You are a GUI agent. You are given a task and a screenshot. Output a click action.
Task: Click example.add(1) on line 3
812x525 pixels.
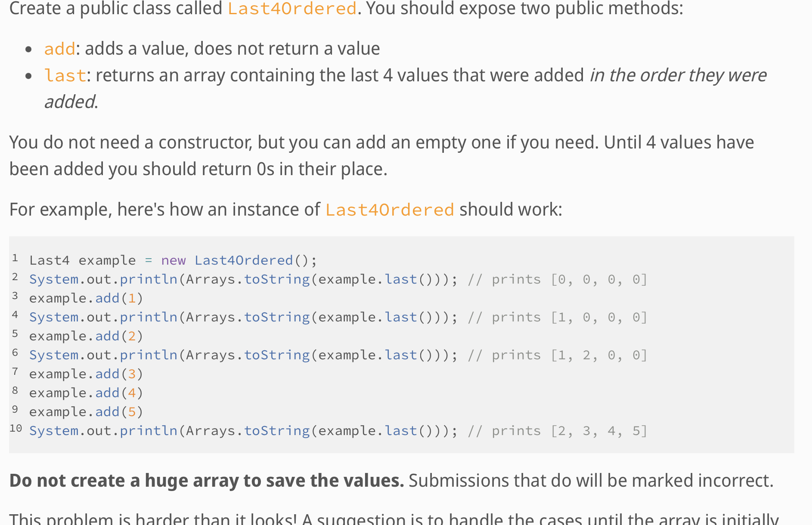click(86, 298)
